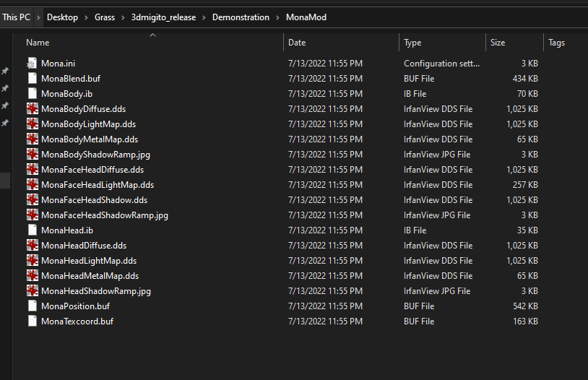
Task: Select the MonaBlend.buf file icon
Action: pyautogui.click(x=33, y=79)
